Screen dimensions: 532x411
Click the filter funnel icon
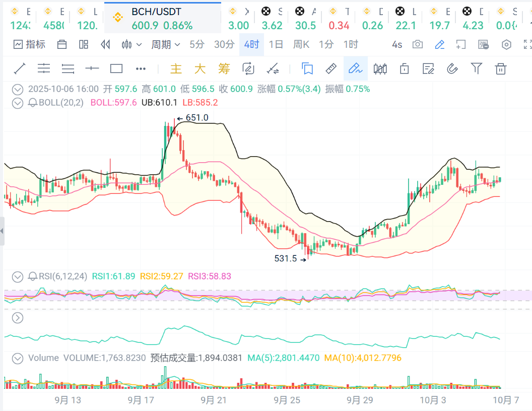(x=476, y=68)
